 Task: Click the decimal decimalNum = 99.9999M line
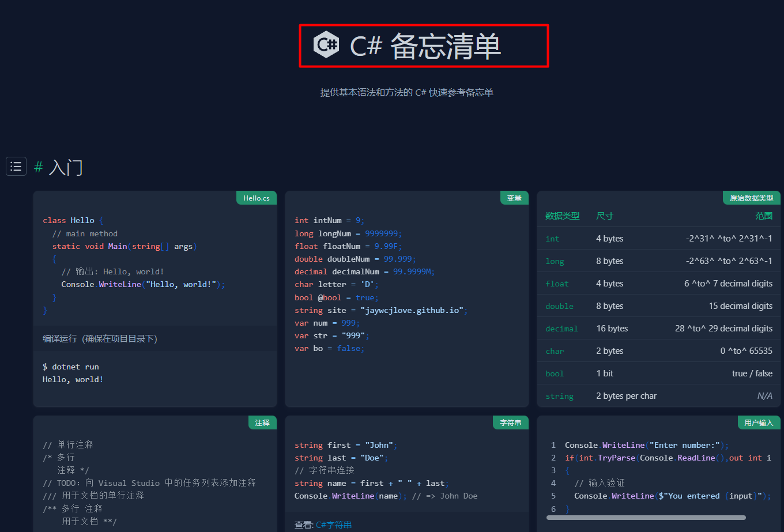365,271
